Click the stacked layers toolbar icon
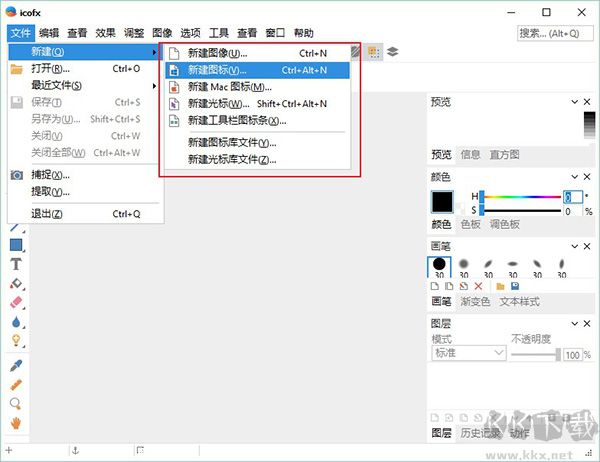This screenshot has width=600, height=462. pyautogui.click(x=393, y=51)
